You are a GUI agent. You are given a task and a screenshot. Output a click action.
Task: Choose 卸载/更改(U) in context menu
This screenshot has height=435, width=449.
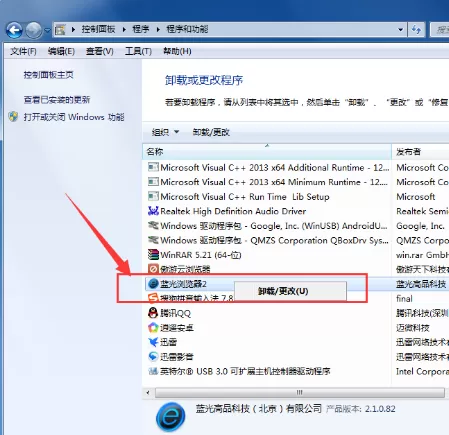click(290, 291)
